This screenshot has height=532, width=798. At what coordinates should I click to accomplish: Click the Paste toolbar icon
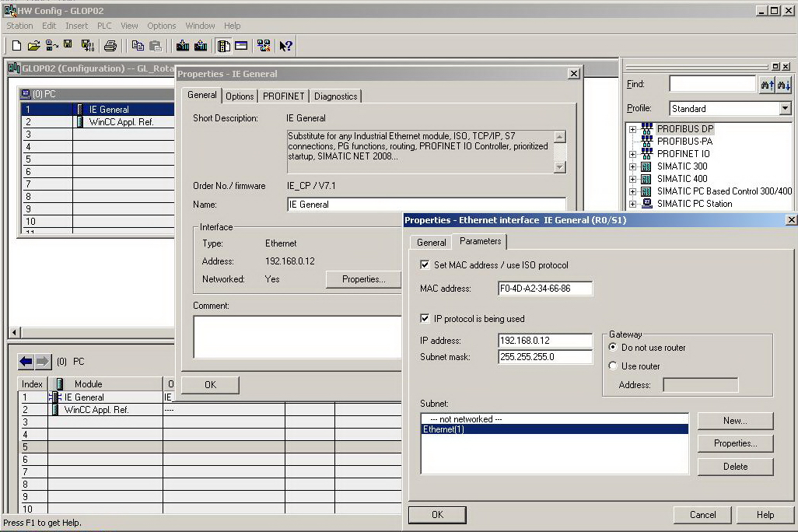pos(156,46)
